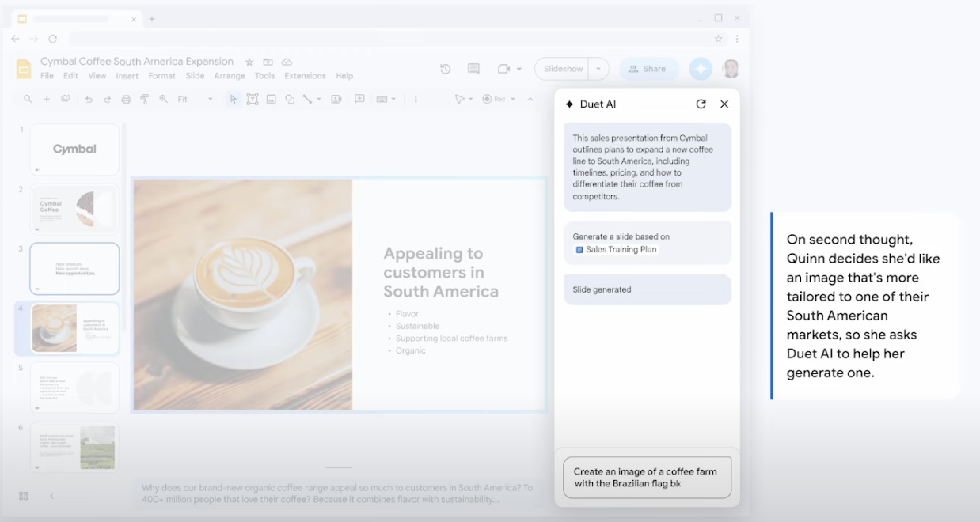Click the 'Appealing to customers' slide heading
Screen dimensions: 980x522
441,273
